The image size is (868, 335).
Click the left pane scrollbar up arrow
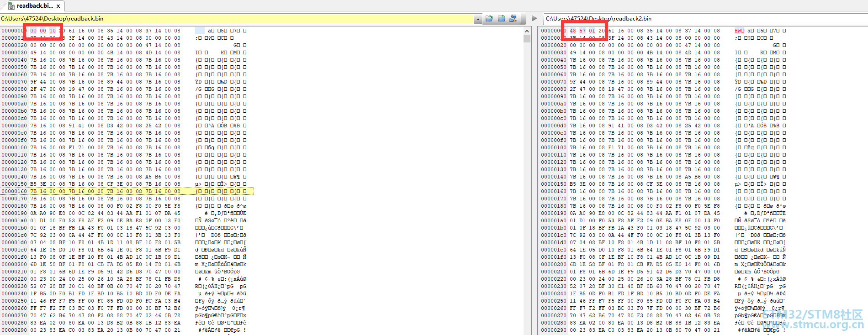[x=527, y=31]
